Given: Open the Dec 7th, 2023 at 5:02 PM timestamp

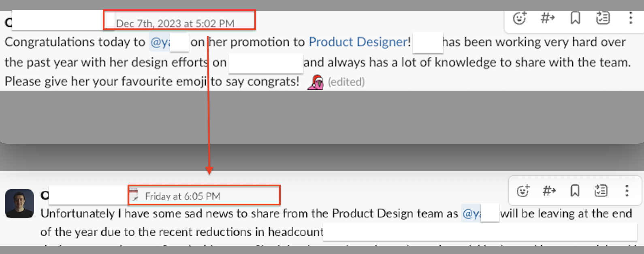Looking at the screenshot, I should click(x=175, y=24).
